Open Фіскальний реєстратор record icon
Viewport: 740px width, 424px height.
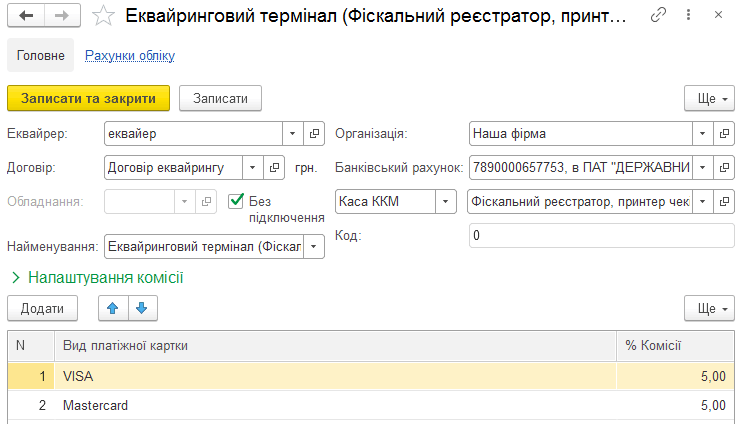point(724,202)
